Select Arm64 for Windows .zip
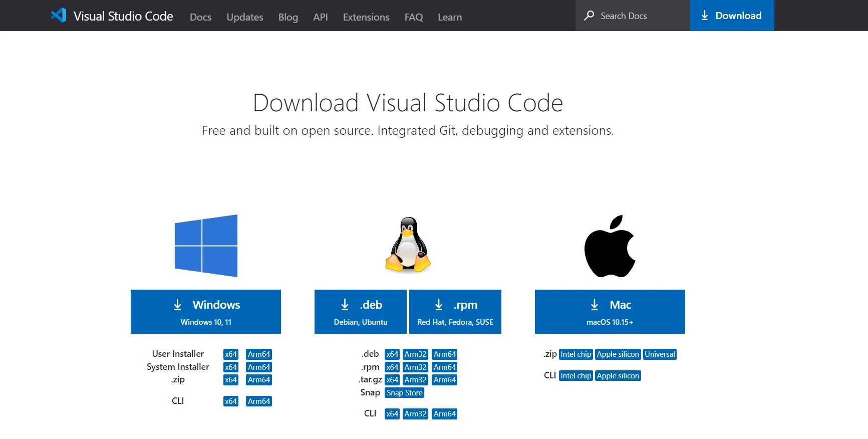This screenshot has height=439, width=868. click(x=259, y=380)
